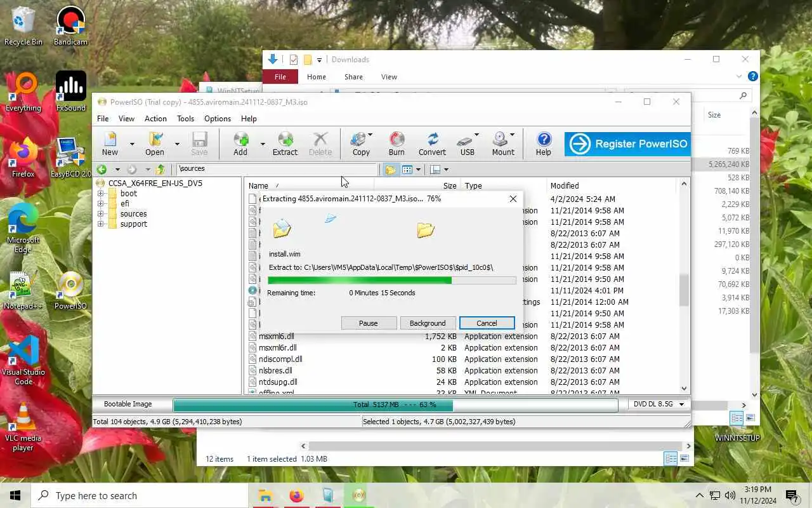Click the taskbar search box
Image resolution: width=812 pixels, height=508 pixels.
[140, 495]
